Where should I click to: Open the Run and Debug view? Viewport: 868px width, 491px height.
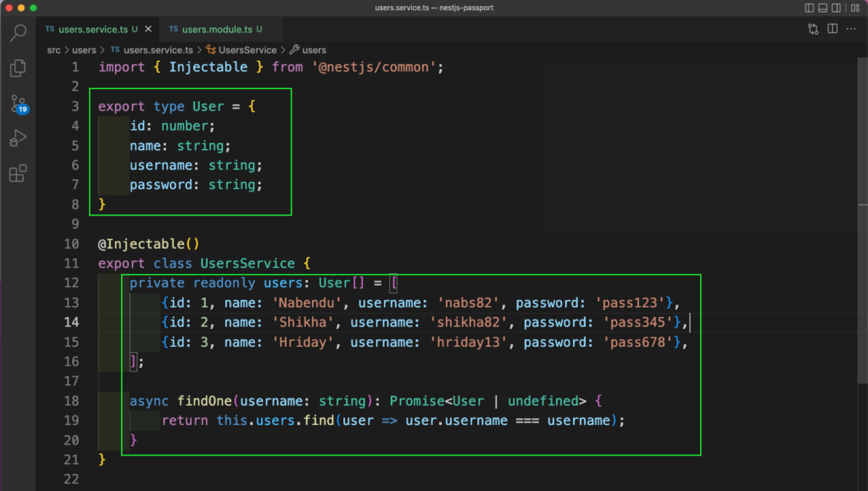pos(18,139)
